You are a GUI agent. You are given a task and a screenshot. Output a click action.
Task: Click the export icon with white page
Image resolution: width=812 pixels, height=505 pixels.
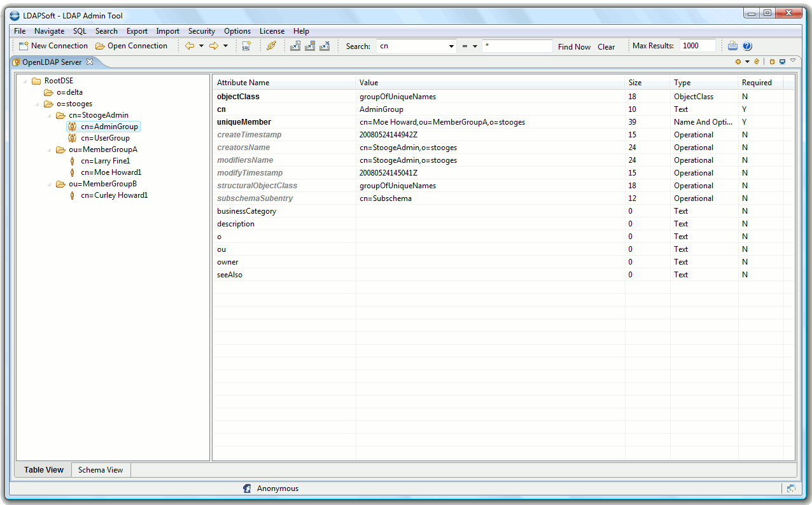pyautogui.click(x=295, y=46)
